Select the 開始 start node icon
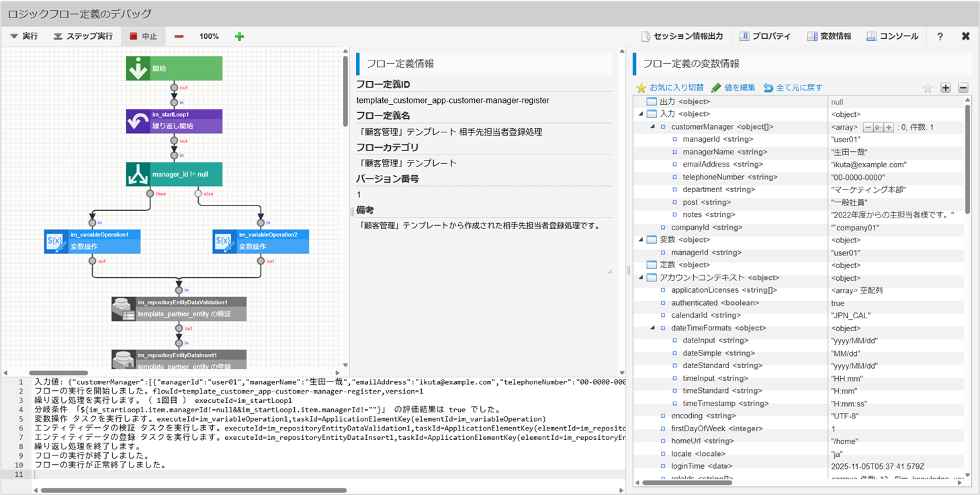 (138, 69)
